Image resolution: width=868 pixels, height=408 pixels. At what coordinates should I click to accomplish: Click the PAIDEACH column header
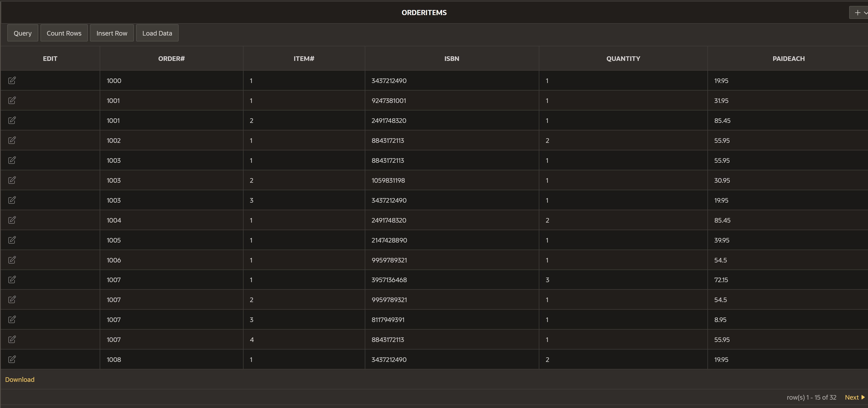point(788,59)
